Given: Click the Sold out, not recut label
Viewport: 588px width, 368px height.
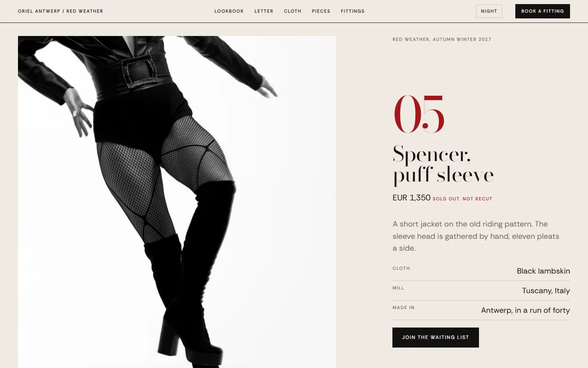Looking at the screenshot, I should point(463,199).
